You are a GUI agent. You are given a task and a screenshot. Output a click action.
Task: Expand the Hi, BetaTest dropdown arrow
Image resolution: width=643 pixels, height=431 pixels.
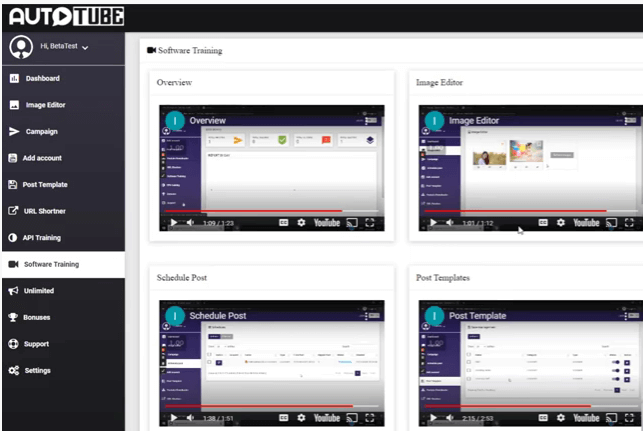[85, 48]
